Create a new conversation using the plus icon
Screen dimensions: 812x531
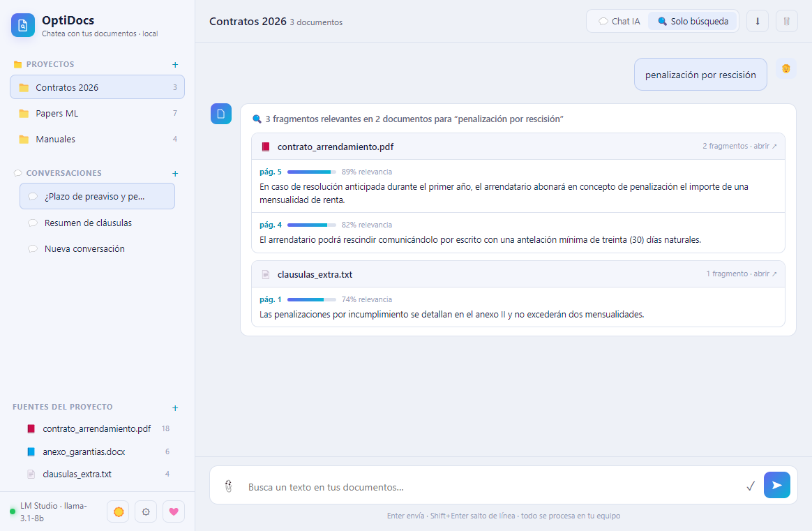(x=175, y=174)
